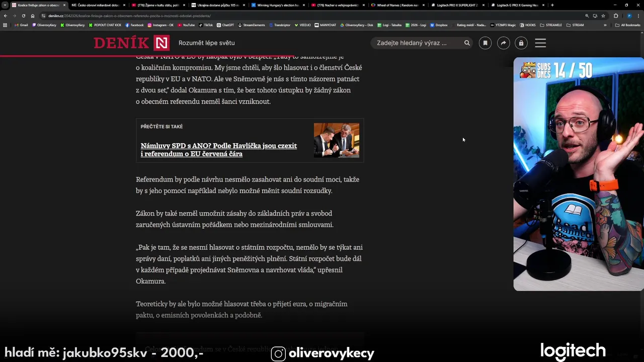Image resolution: width=644 pixels, height=362 pixels.
Task: Open the apps grid in bookmarks bar
Action: click(5, 25)
